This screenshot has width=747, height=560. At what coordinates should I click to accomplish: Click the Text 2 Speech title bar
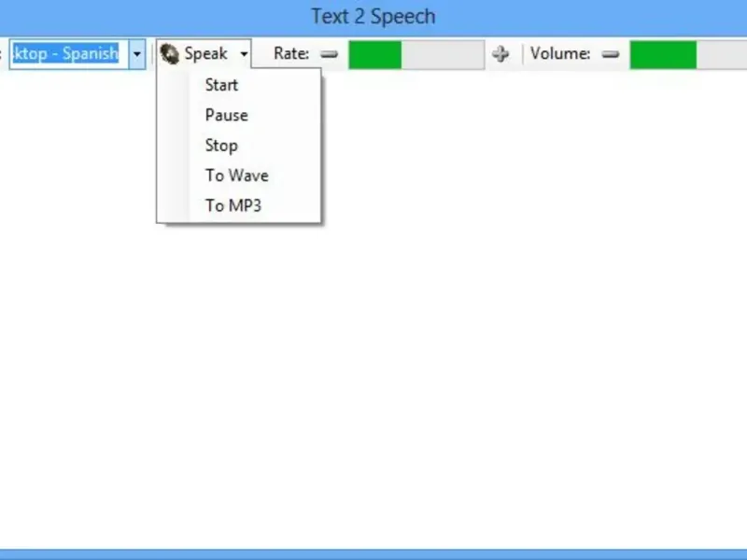[373, 17]
